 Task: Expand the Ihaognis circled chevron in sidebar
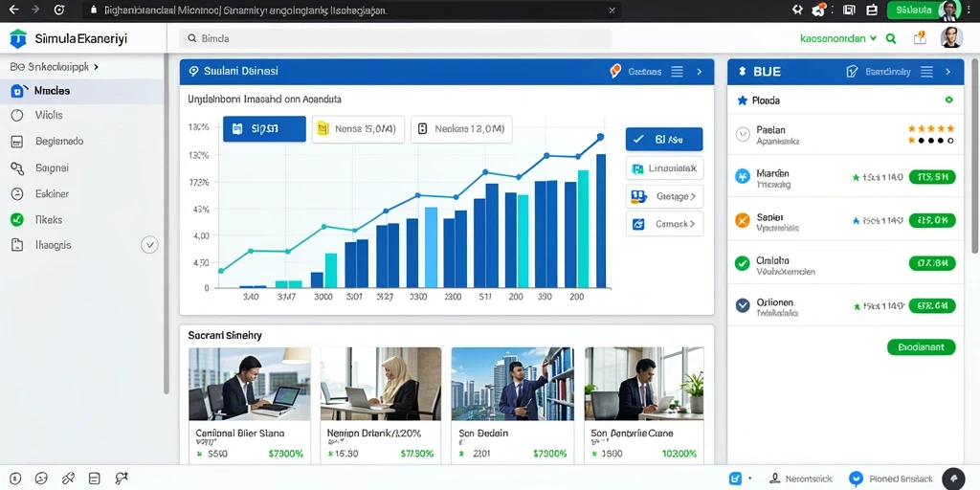tap(149, 245)
